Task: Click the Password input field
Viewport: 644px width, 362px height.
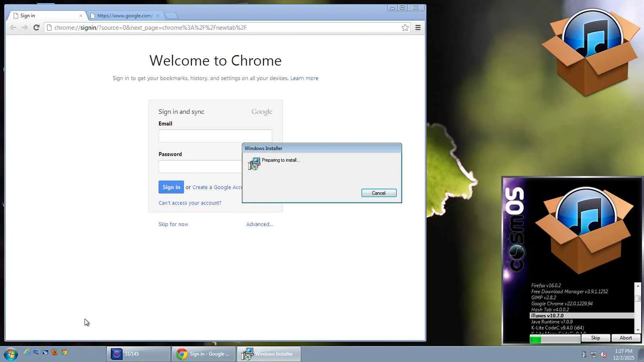Action: pos(200,167)
